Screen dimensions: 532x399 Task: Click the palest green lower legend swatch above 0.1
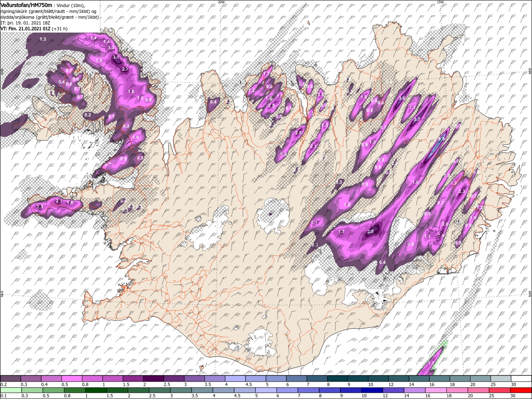coord(10,390)
